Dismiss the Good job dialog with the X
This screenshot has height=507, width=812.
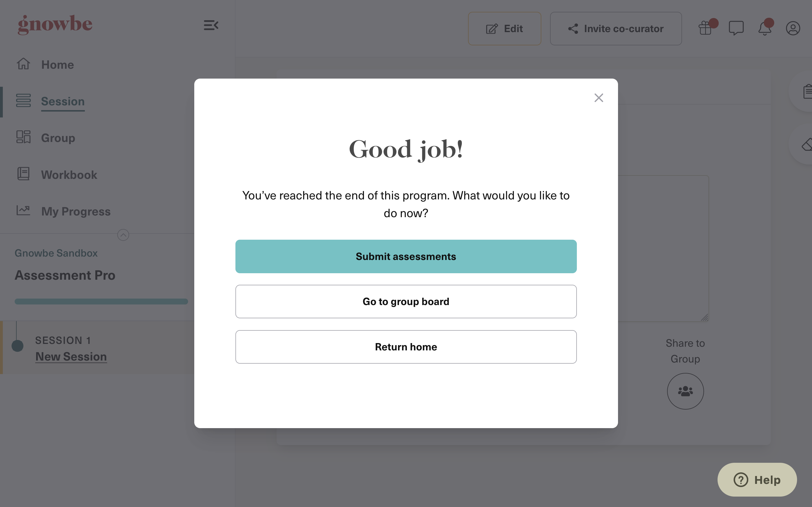pyautogui.click(x=599, y=97)
